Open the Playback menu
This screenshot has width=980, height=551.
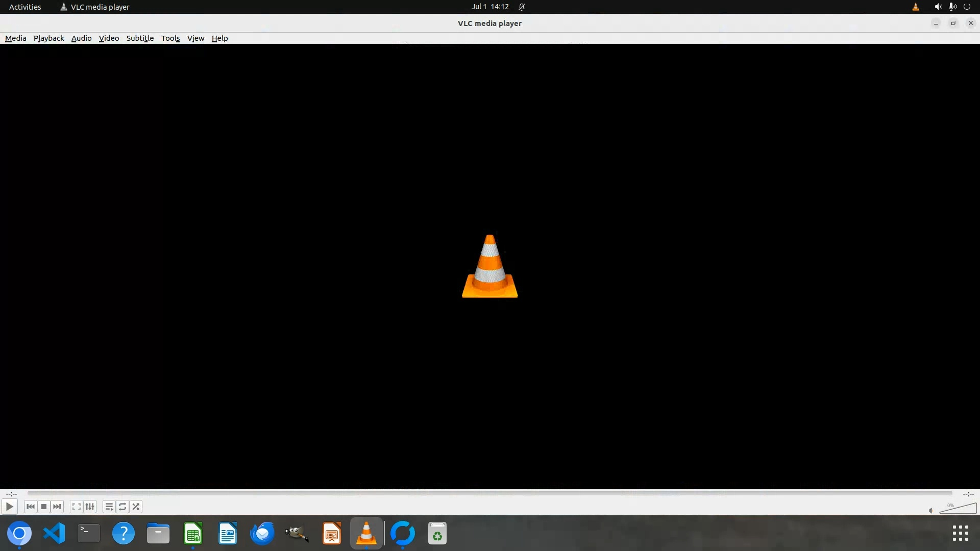coord(49,38)
